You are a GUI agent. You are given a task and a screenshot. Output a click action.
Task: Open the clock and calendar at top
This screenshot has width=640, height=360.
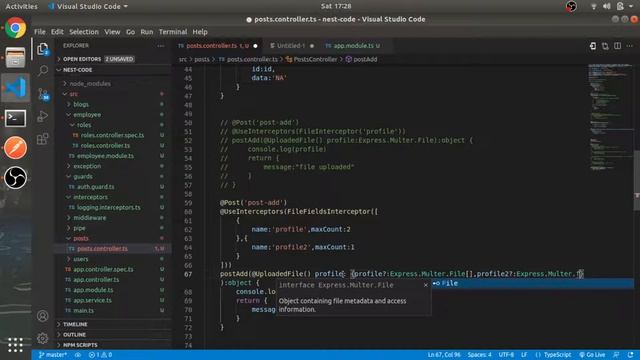(x=336, y=6)
